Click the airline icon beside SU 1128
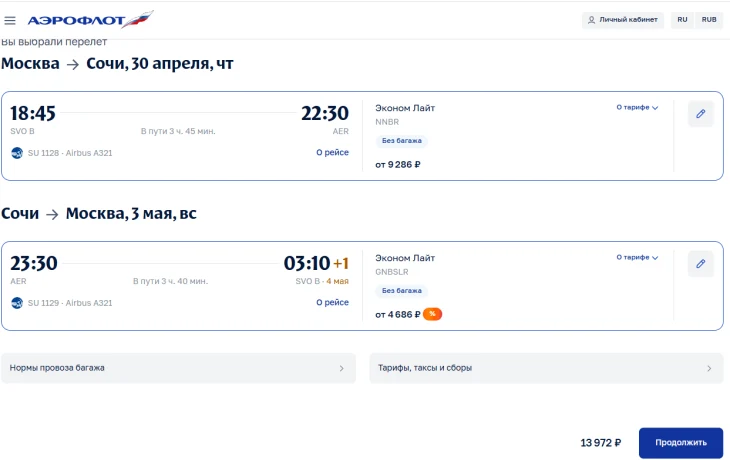Viewport: 730px width, 460px height. coord(17,153)
